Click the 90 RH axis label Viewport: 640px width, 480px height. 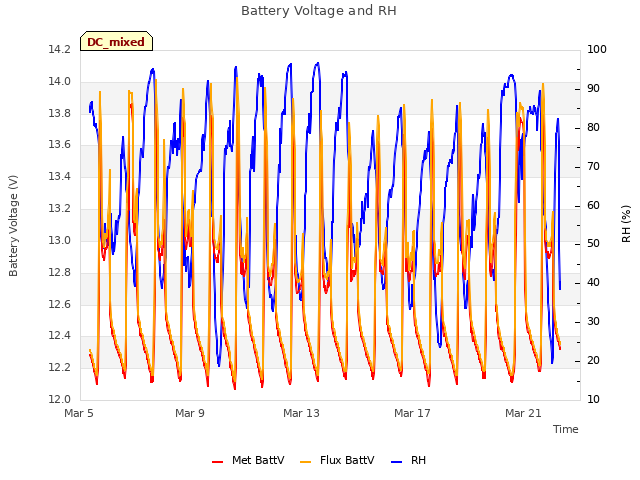pyautogui.click(x=593, y=89)
